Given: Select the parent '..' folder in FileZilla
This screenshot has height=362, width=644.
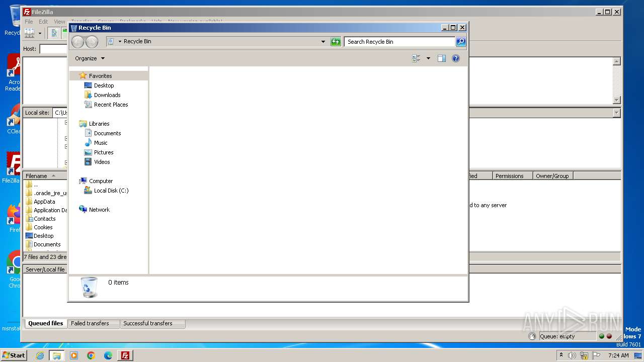Looking at the screenshot, I should pos(36,185).
